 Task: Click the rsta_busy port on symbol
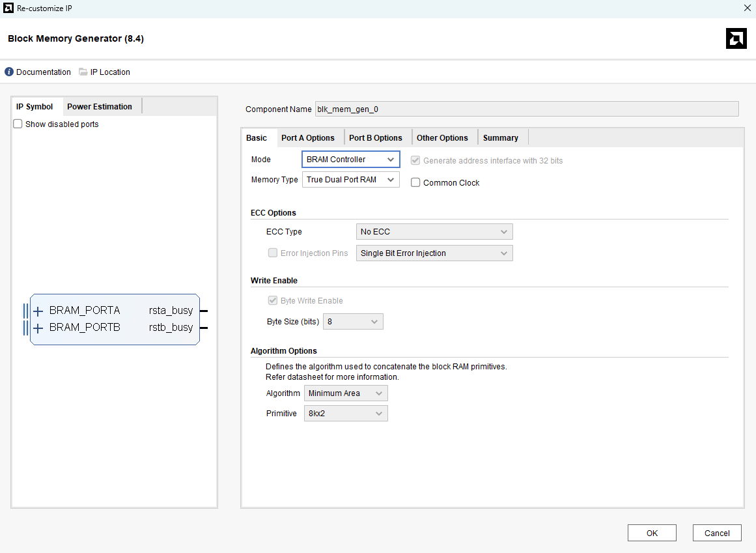coord(171,311)
